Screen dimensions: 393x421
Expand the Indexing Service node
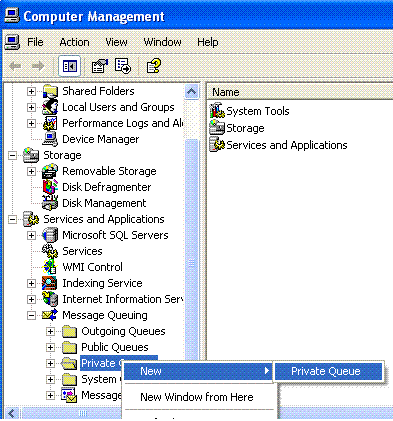[x=31, y=283]
